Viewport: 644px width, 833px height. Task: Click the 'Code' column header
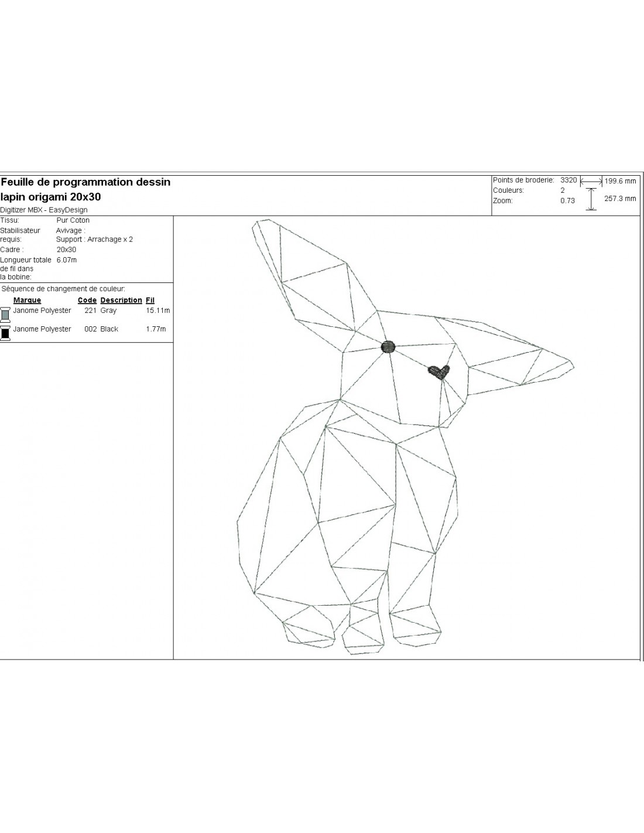87,300
